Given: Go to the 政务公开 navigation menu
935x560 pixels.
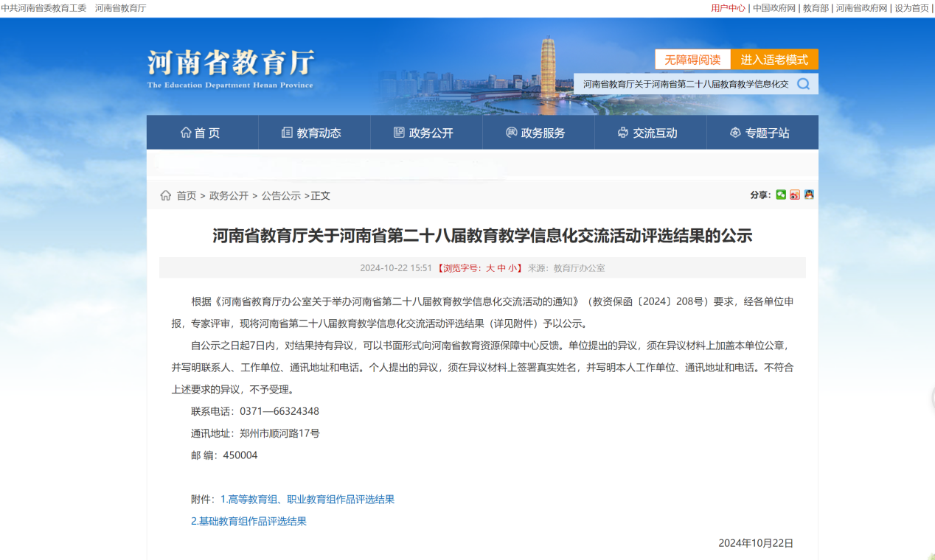Looking at the screenshot, I should 425,133.
